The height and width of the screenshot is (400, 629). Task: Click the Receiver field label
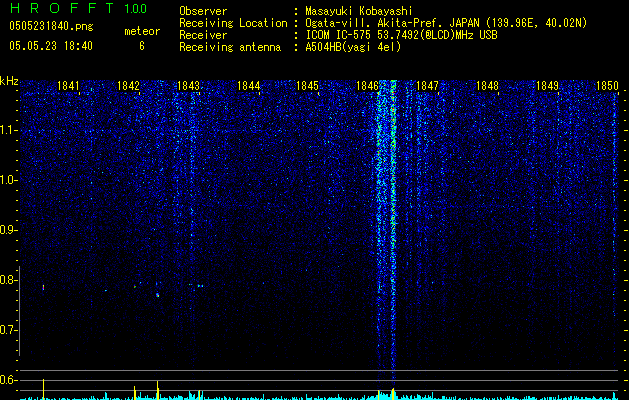[x=203, y=35]
